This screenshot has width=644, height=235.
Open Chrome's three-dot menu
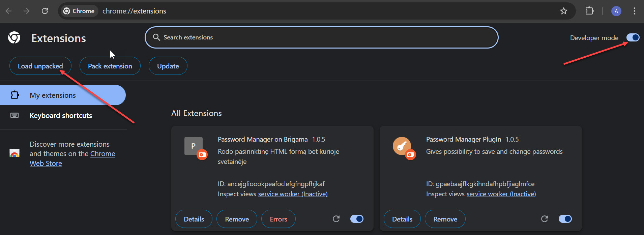click(635, 11)
